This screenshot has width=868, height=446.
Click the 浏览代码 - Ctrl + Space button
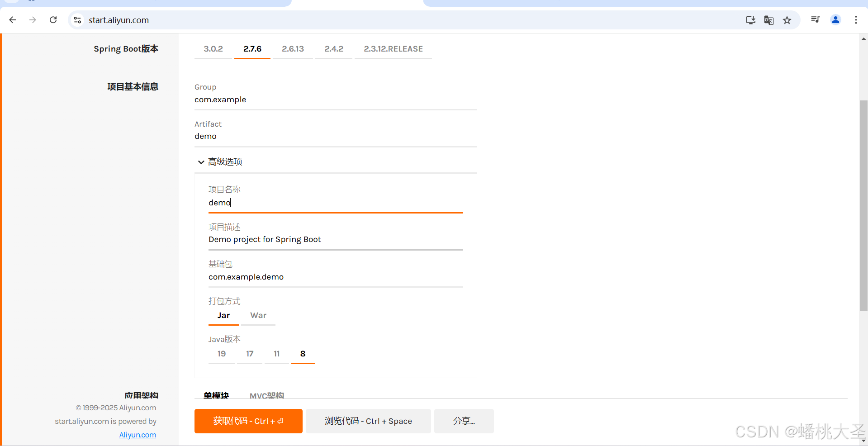tap(368, 421)
